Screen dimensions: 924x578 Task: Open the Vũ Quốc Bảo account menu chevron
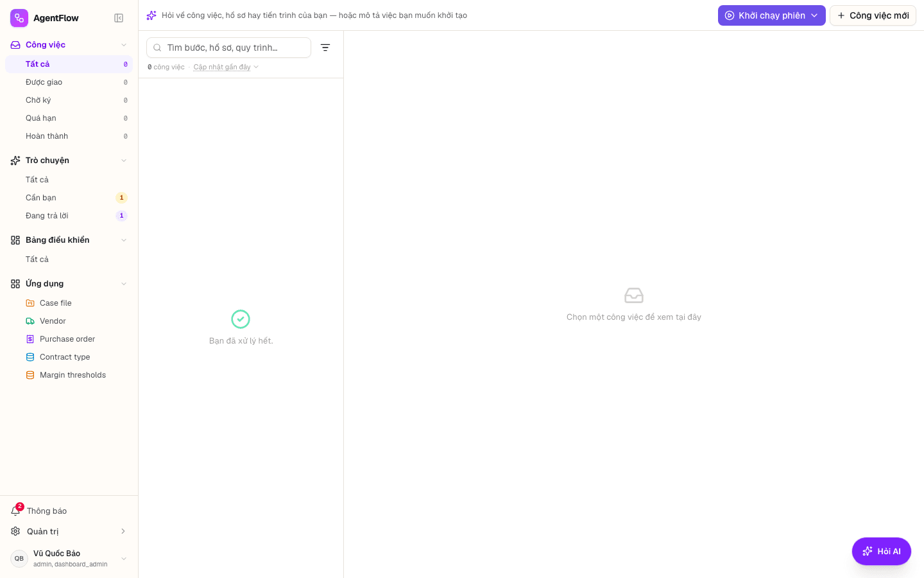[124, 559]
